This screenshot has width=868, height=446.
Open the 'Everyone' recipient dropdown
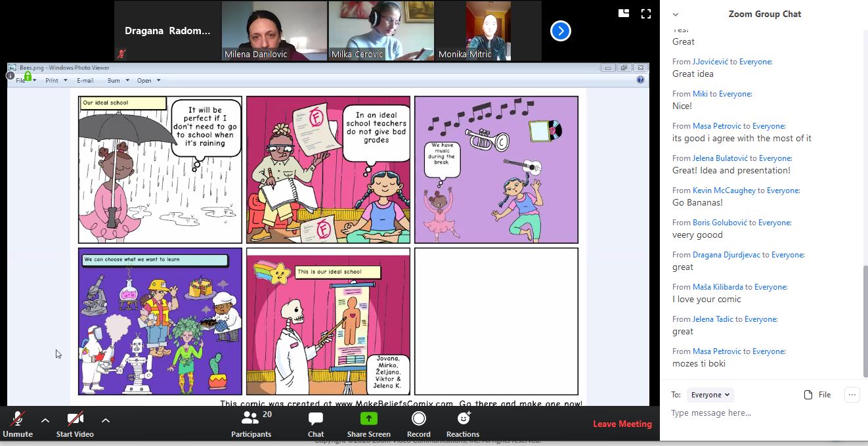click(710, 395)
